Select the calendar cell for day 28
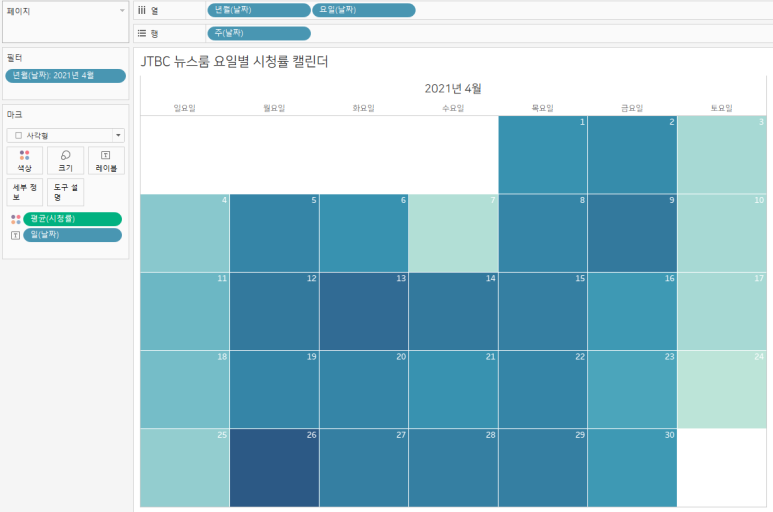Screen dimensions: 773x512 pyautogui.click(x=453, y=468)
